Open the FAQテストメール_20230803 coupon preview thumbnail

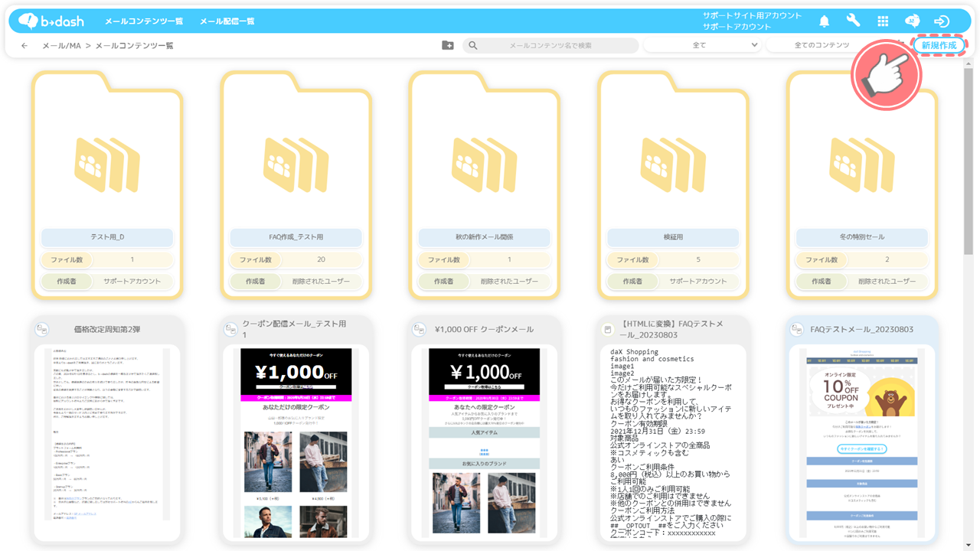(x=863, y=443)
